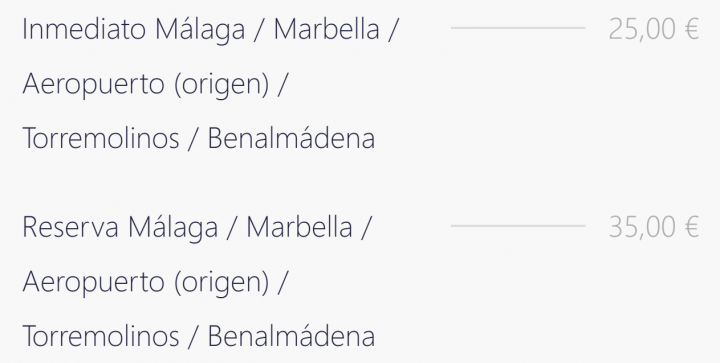This screenshot has width=720, height=363.
Task: Click the euro symbol after 25,00
Action: 692,29
